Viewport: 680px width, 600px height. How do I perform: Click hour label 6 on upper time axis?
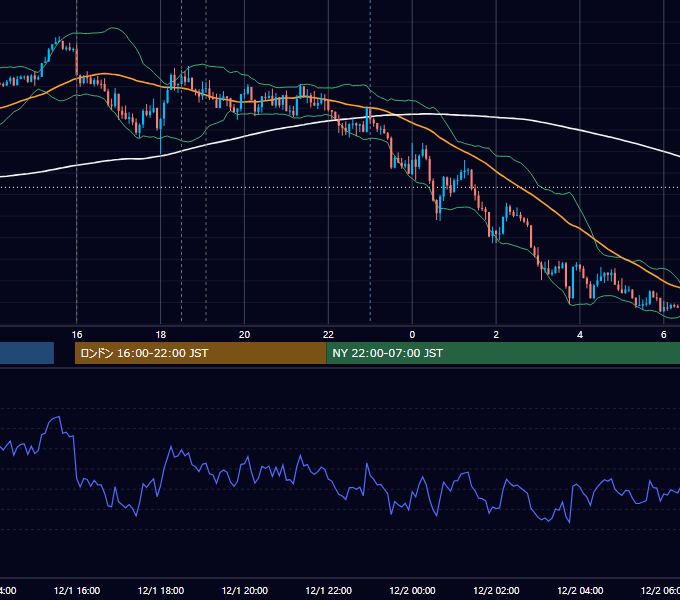pyautogui.click(x=664, y=335)
